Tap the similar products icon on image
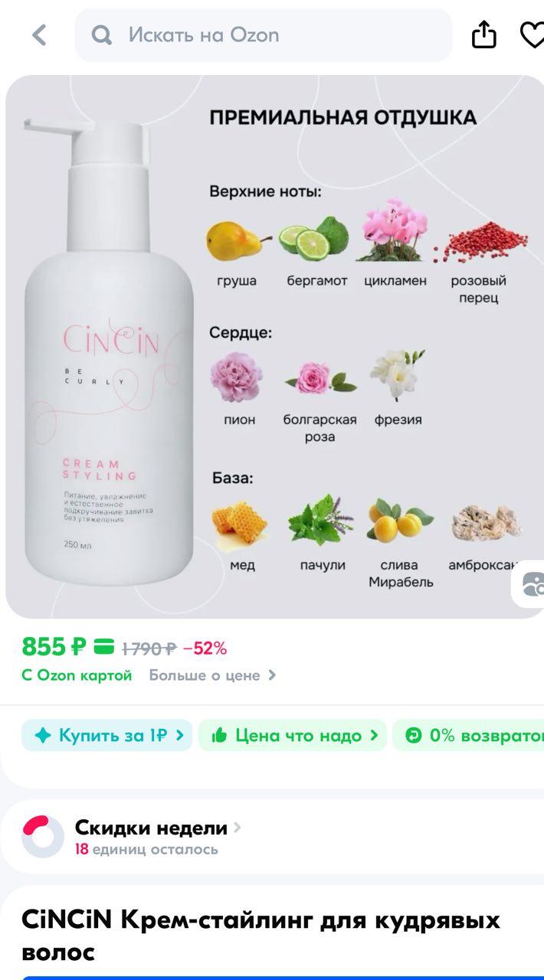The image size is (544, 980). point(531,585)
